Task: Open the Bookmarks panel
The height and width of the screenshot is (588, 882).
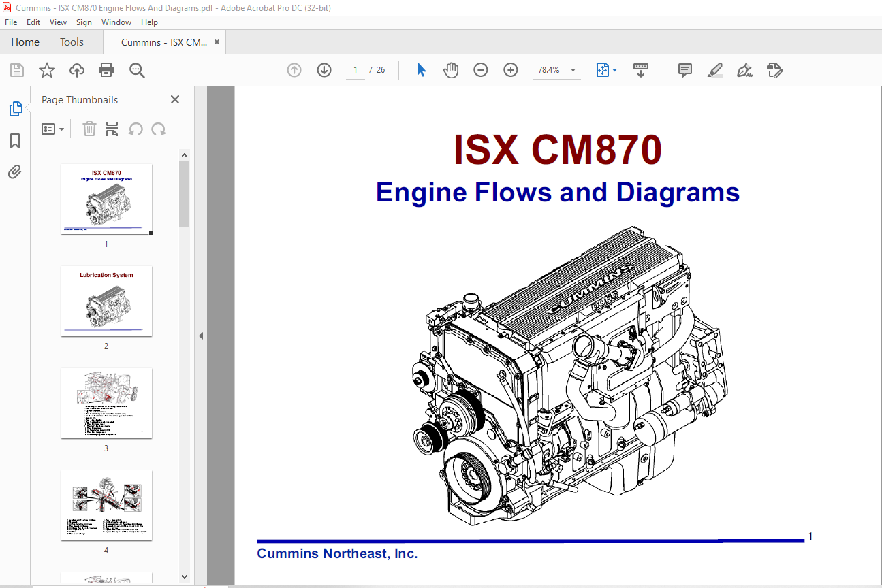Action: (15, 141)
